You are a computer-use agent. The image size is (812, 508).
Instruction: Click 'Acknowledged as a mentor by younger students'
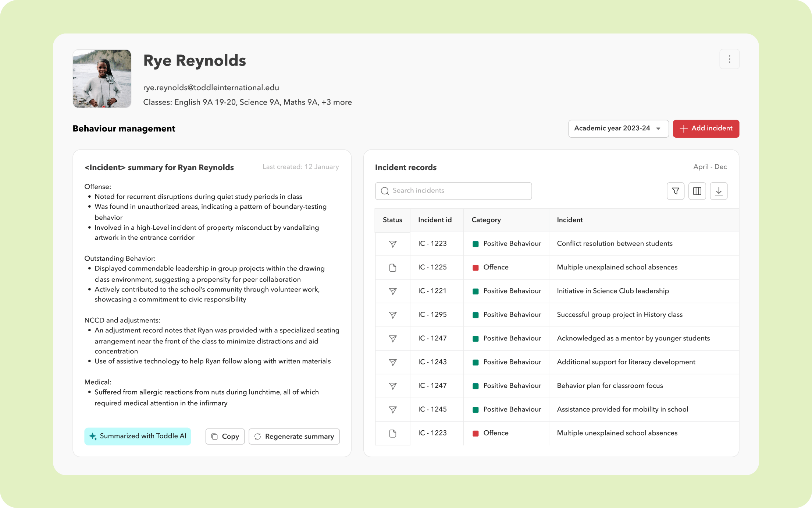coord(633,338)
